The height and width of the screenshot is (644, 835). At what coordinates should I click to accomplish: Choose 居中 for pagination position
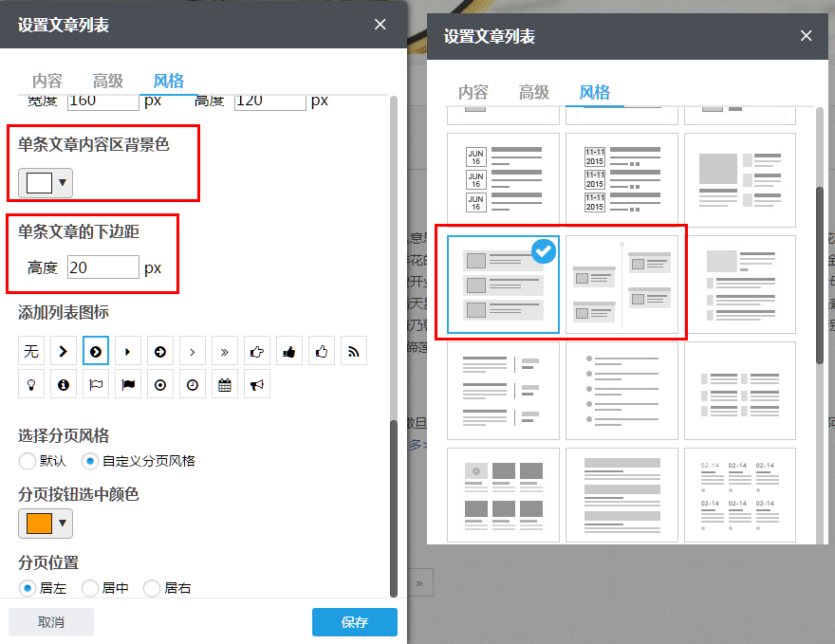[92, 588]
